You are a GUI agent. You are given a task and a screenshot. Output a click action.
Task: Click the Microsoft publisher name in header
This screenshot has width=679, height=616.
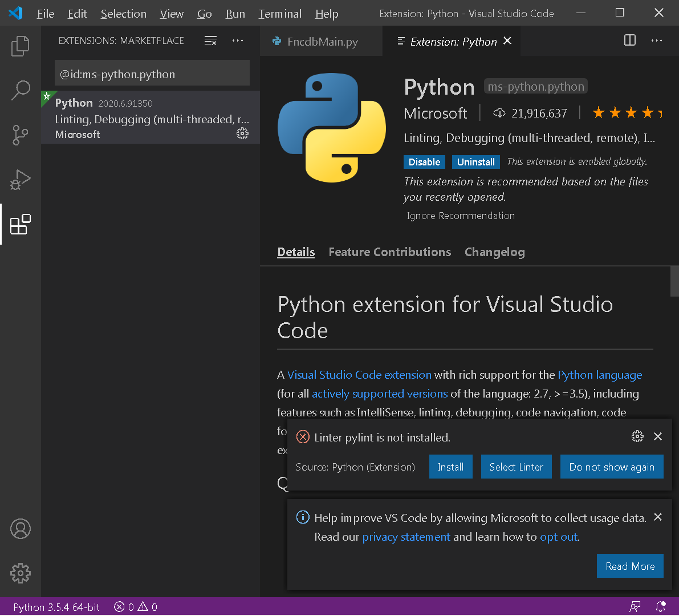[x=435, y=114]
